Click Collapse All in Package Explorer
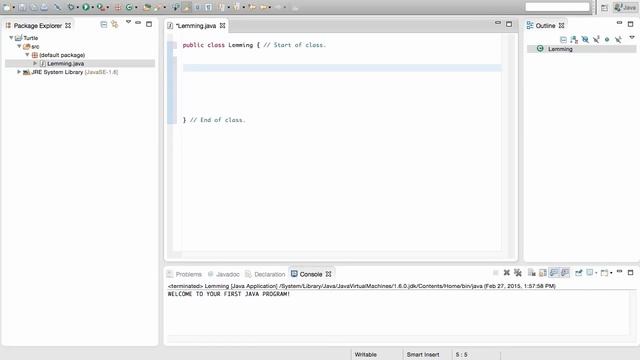Screen dimensions: 640x360 [104, 24]
